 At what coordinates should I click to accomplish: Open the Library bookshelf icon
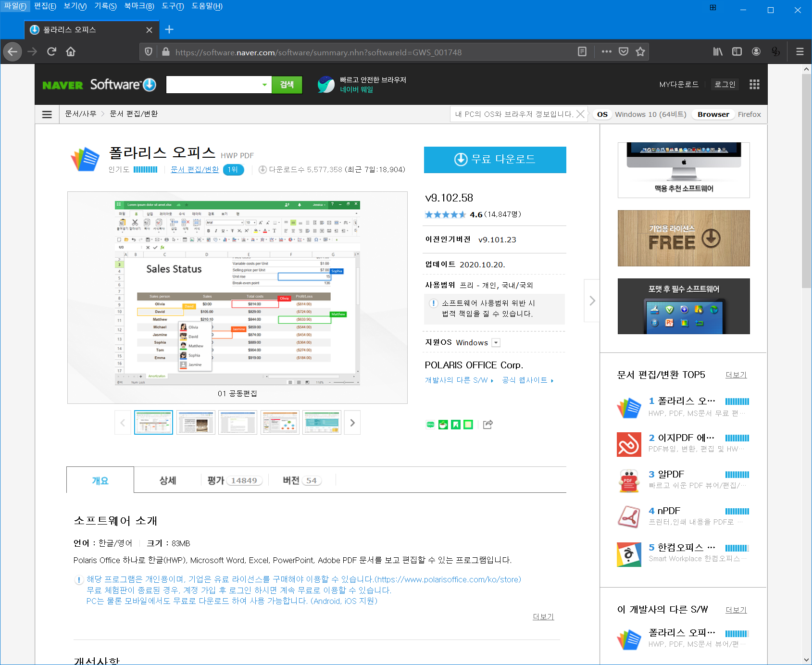click(x=718, y=51)
